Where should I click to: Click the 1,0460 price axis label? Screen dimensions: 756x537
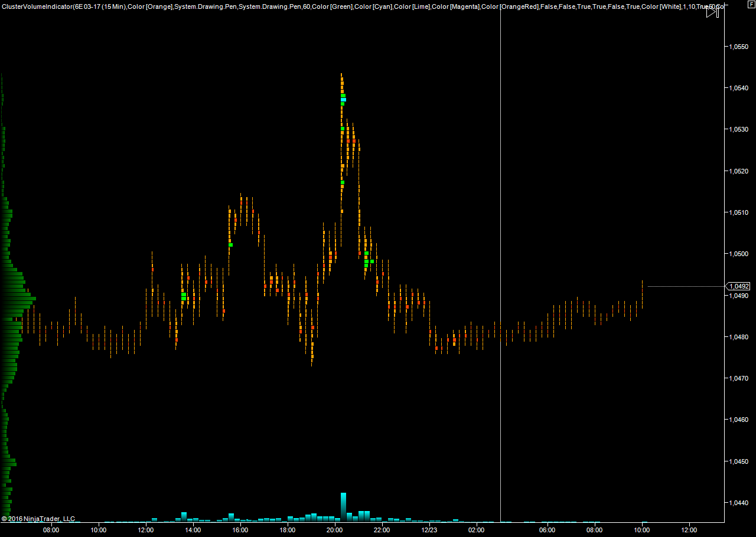tap(739, 420)
